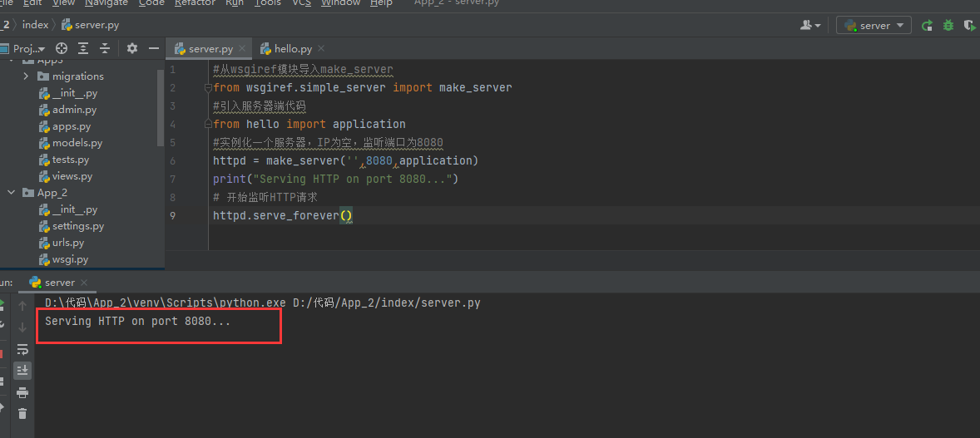Viewport: 980px width, 438px height.
Task: Open the Navigate menu
Action: pyautogui.click(x=106, y=3)
